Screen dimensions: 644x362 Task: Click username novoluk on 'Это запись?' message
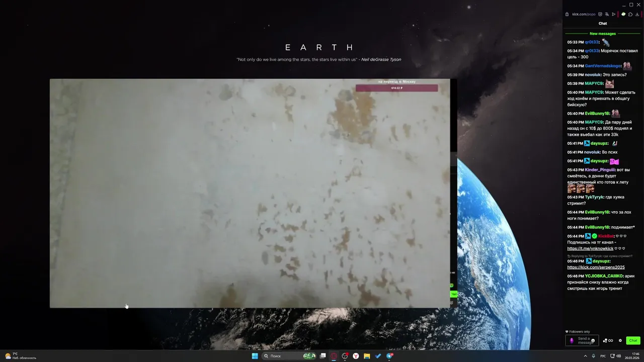coord(592,75)
